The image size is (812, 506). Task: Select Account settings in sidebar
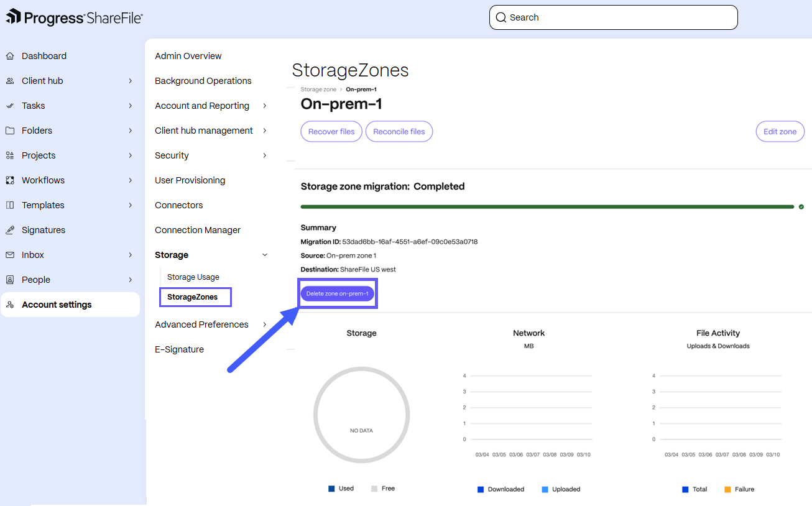(70, 305)
